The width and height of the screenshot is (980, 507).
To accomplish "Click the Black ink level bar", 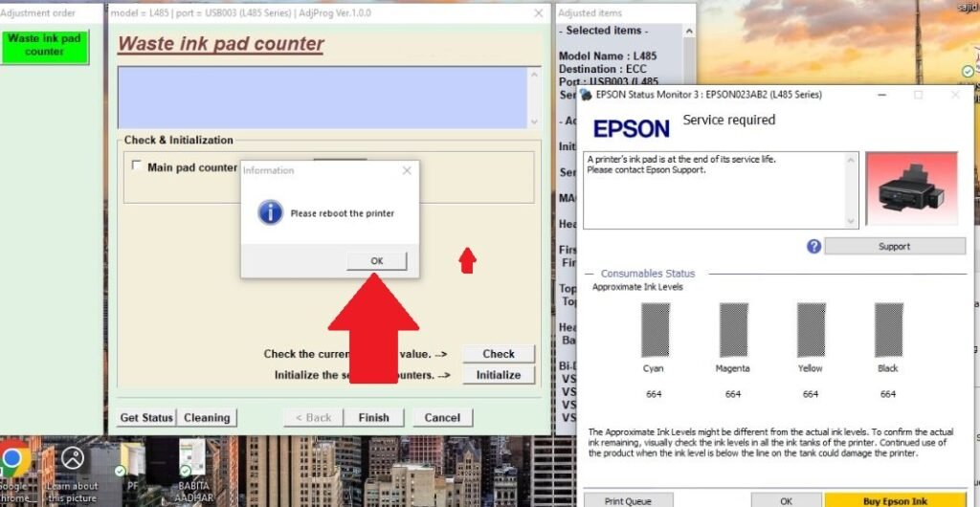I will point(888,330).
